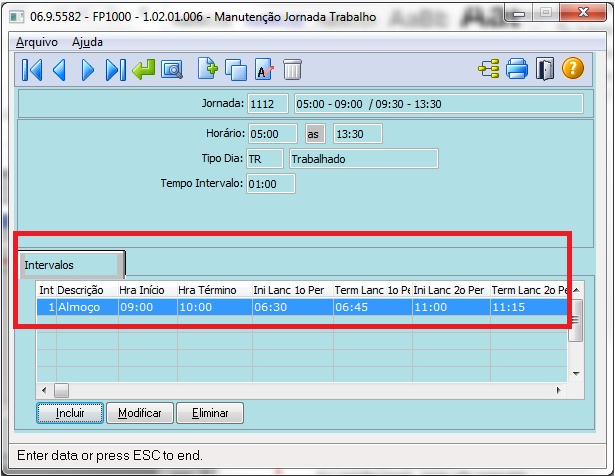Click grid vertical scrollbar down arrow
The image size is (615, 476).
coord(576,374)
